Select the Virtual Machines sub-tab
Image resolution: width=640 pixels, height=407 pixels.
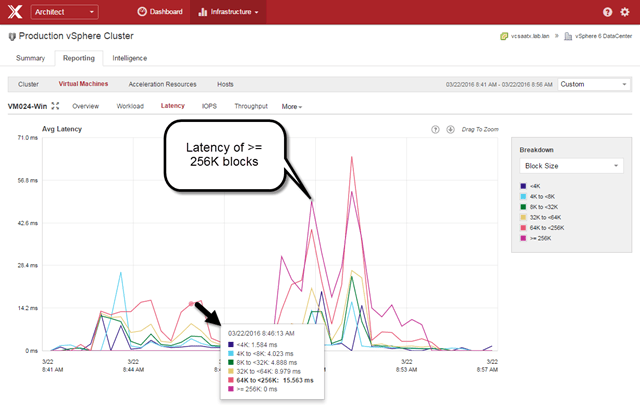83,84
